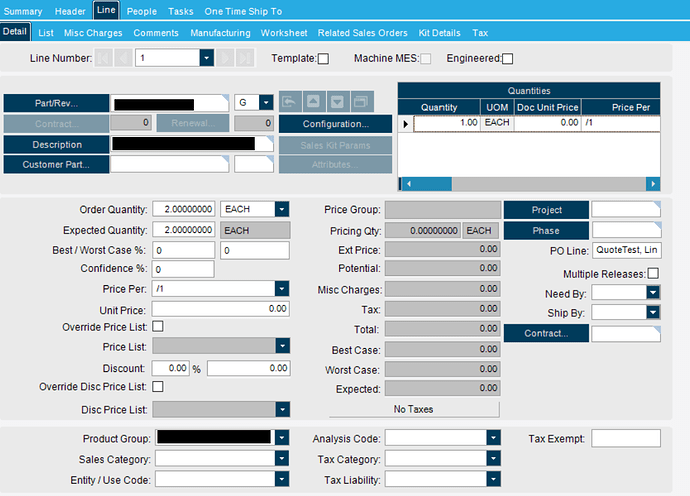Switch to List sub-tab

(46, 33)
